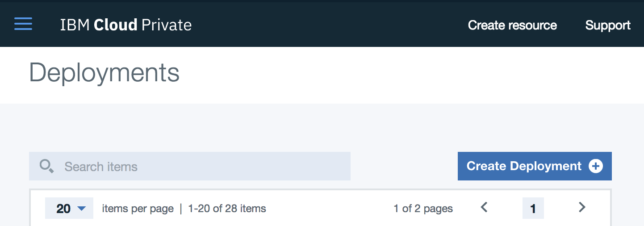Click the Deployments page heading
644x226 pixels.
coord(105,73)
